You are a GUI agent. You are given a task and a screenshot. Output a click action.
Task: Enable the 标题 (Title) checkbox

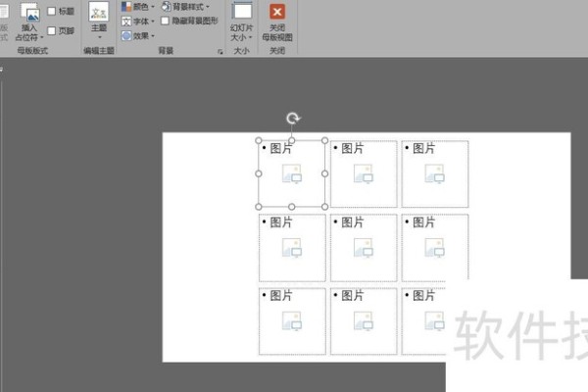pyautogui.click(x=52, y=11)
